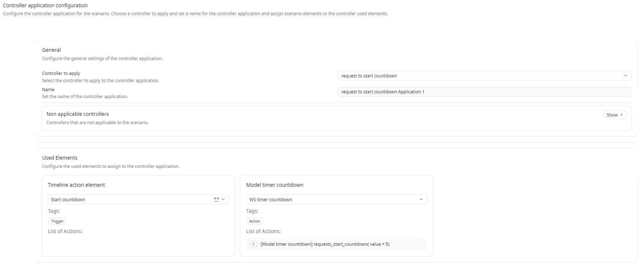Open WS timer countdown dropdown
The width and height of the screenshot is (644, 270).
pos(336,199)
